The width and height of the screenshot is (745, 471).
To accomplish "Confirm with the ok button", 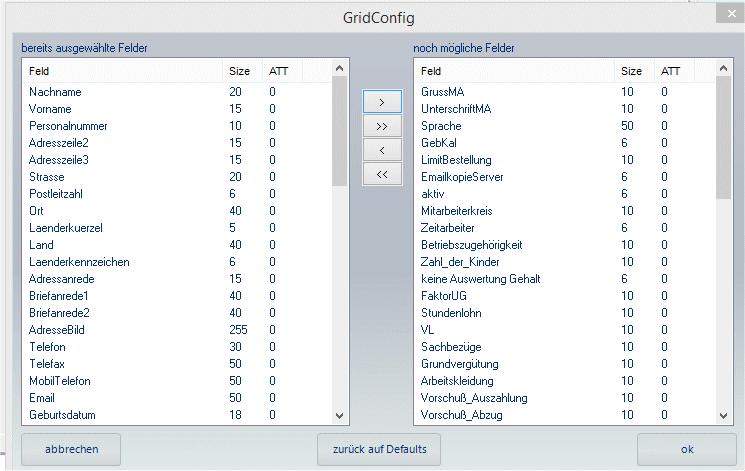I will (x=686, y=449).
